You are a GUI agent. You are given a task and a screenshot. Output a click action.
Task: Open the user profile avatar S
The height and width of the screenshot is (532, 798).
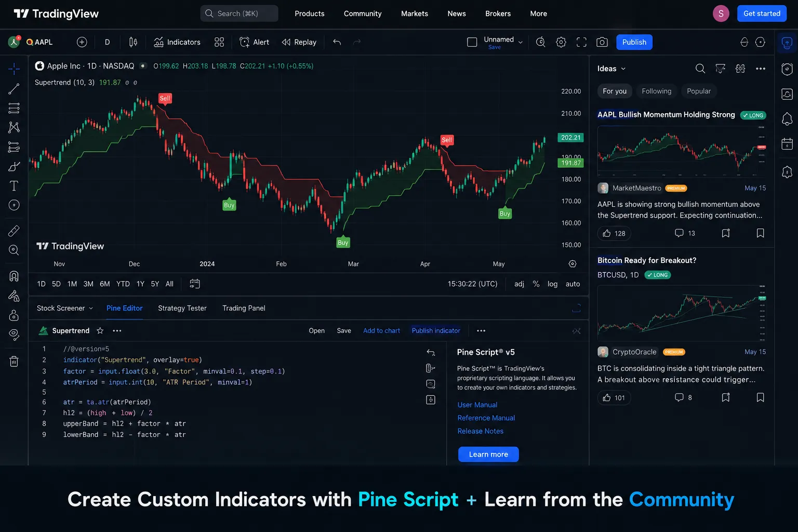[721, 14]
